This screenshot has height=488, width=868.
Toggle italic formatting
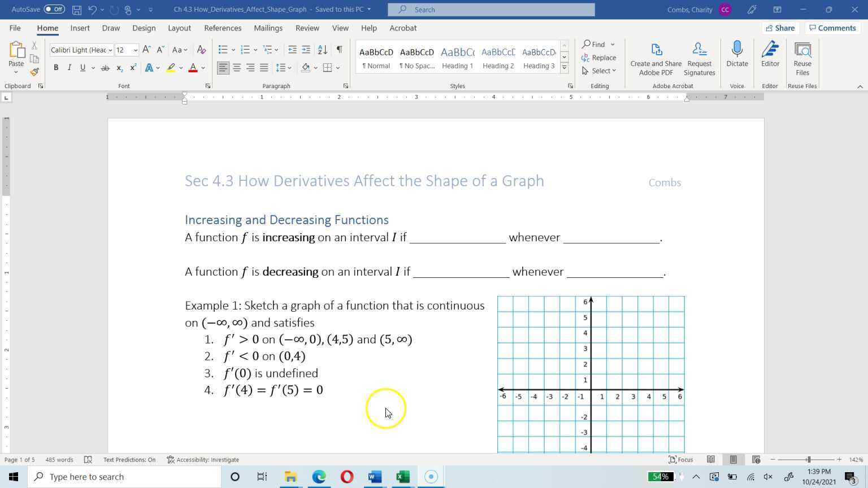coord(69,68)
